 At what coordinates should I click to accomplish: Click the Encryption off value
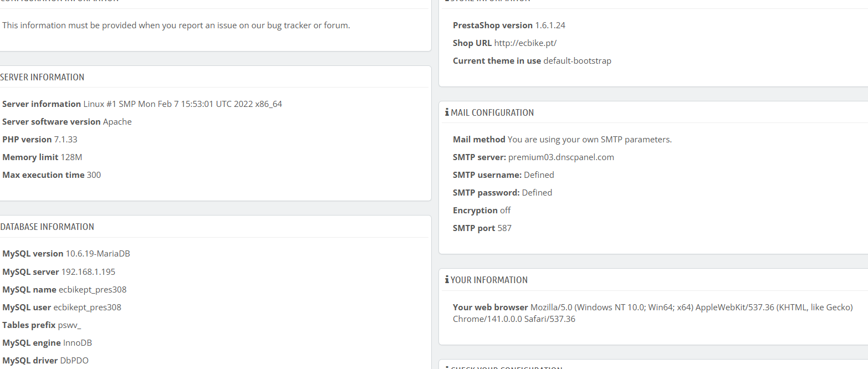coord(505,210)
